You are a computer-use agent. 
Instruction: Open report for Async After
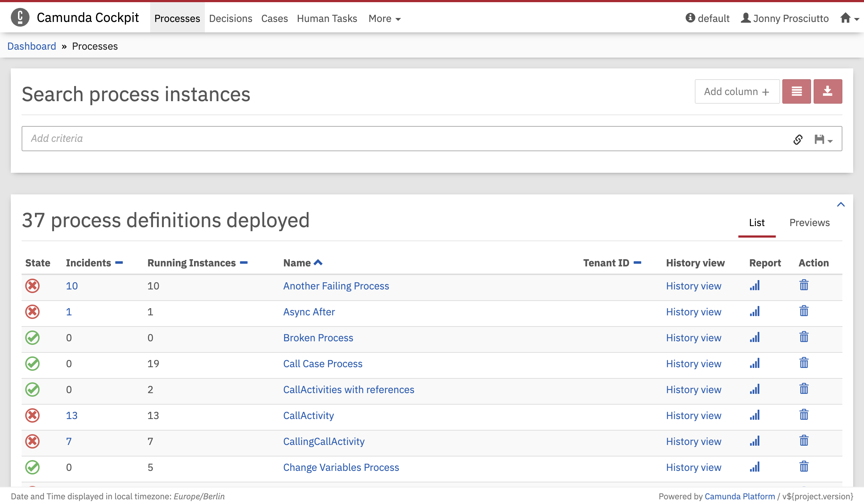coord(755,311)
